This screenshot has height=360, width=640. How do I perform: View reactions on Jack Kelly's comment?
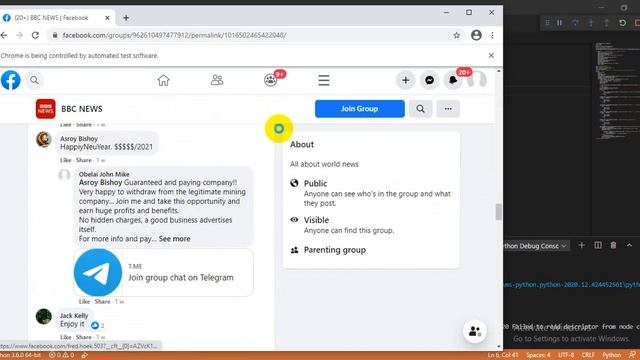[97, 325]
